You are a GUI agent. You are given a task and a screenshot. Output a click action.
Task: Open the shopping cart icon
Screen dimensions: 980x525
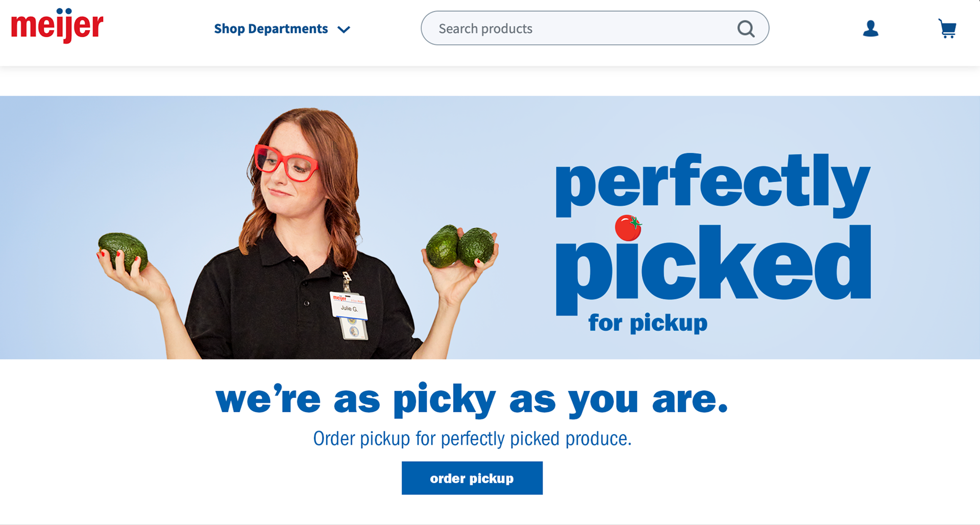(947, 29)
